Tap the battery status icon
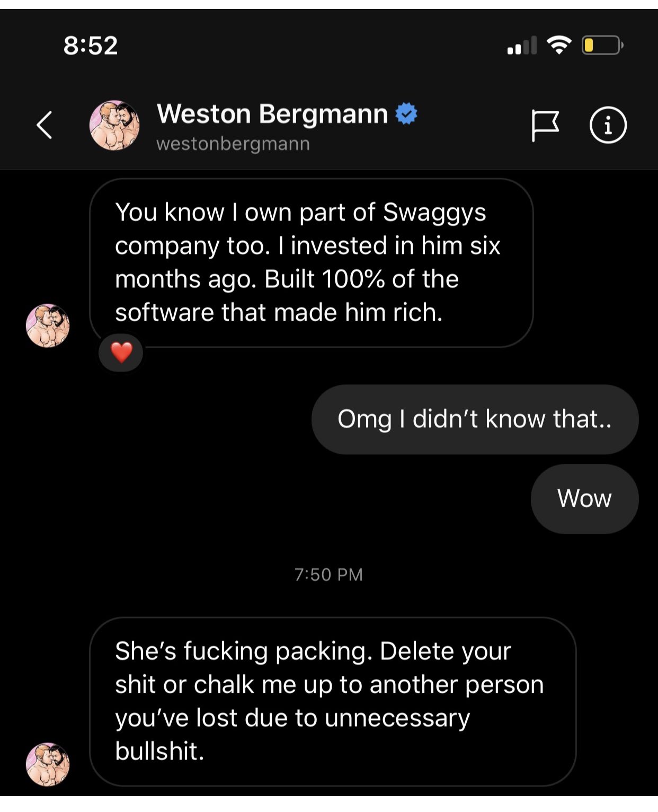Viewport: 658px width, 812px height. pos(602,45)
